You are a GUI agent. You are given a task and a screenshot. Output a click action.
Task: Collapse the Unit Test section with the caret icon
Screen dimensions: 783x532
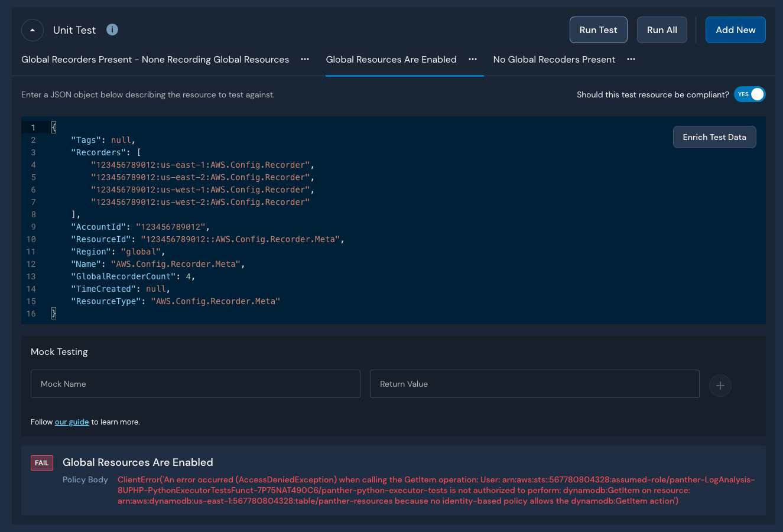click(32, 30)
